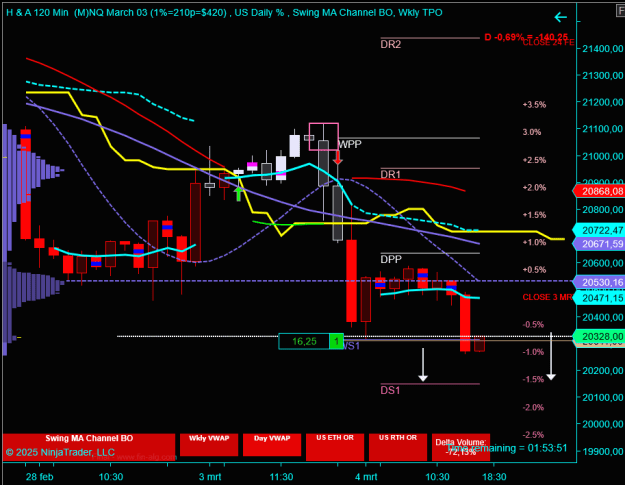Click the green 20328,00 price marker
Screen dimensions: 625x485
pos(599,336)
